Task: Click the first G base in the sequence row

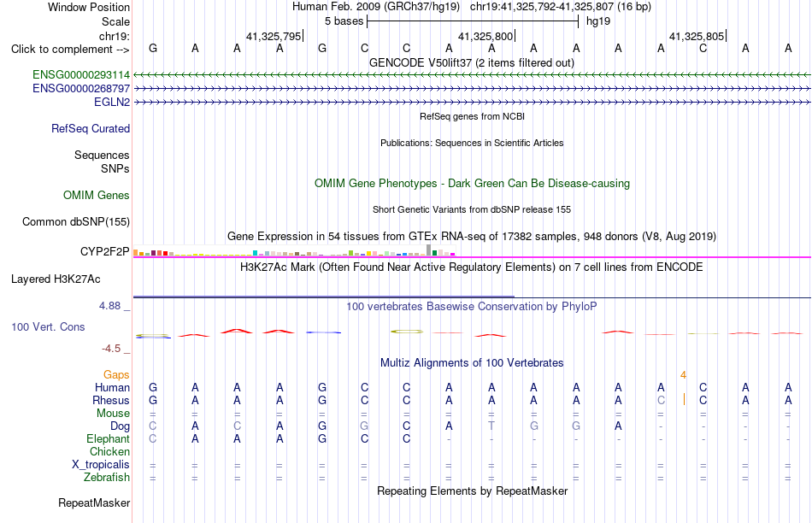Action: tap(153, 48)
